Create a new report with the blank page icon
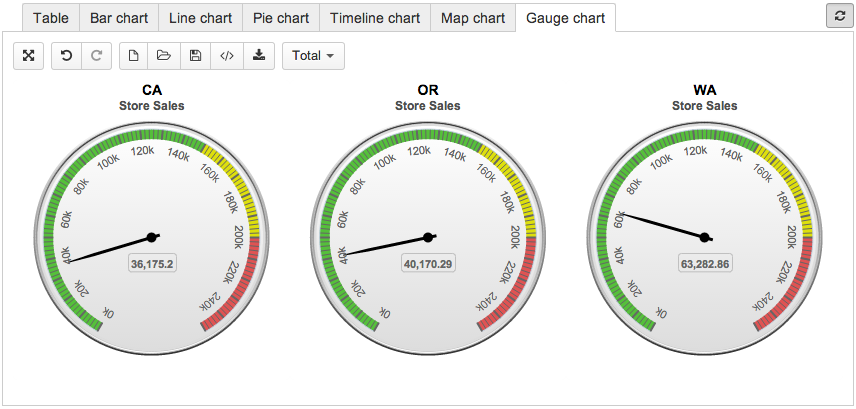 pyautogui.click(x=134, y=56)
